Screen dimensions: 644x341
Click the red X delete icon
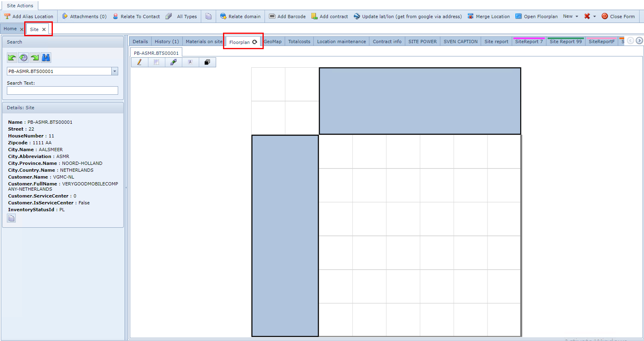(587, 17)
